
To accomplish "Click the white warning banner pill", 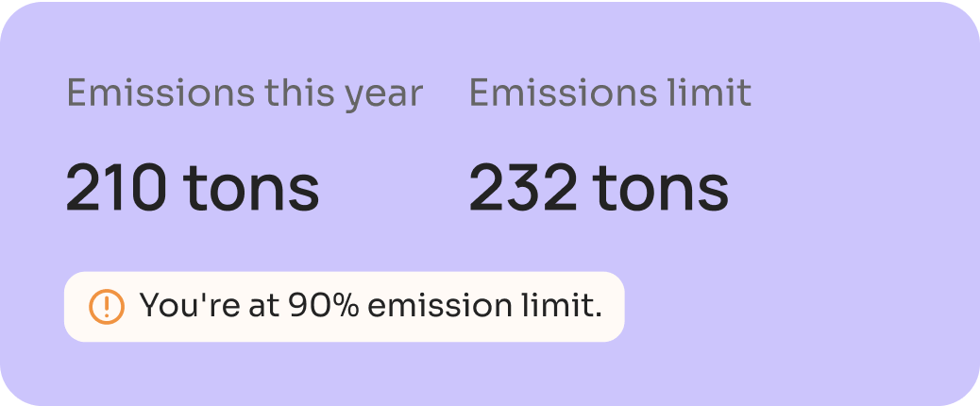I will click(x=345, y=307).
